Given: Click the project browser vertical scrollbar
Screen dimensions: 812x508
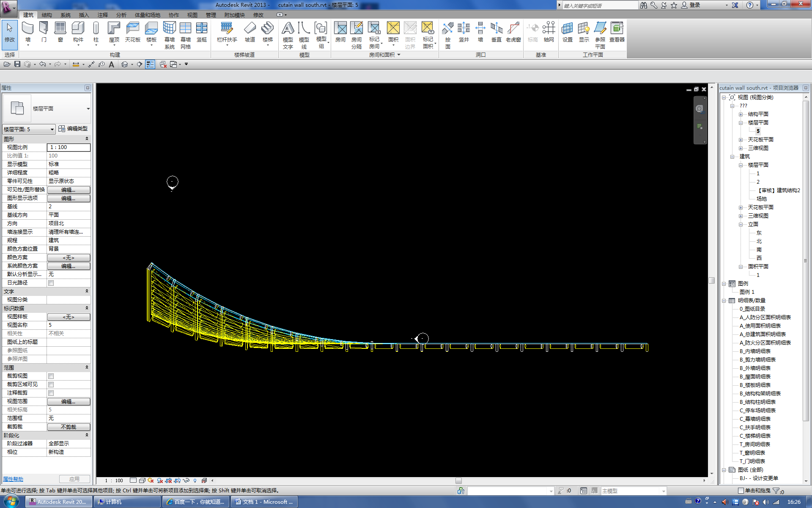Looking at the screenshot, I should (x=806, y=260).
